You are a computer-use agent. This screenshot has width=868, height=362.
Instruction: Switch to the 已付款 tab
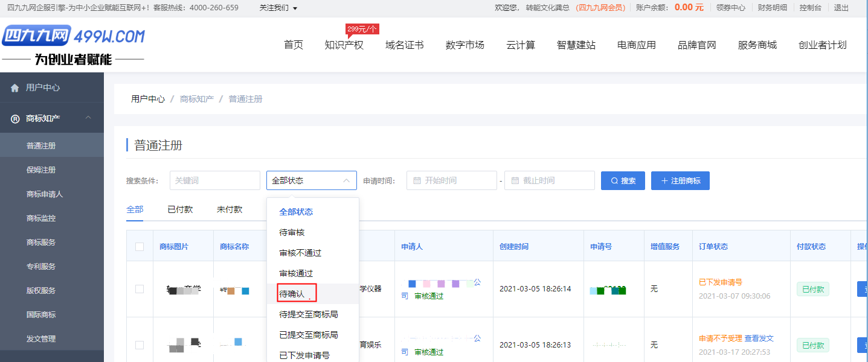coord(180,209)
